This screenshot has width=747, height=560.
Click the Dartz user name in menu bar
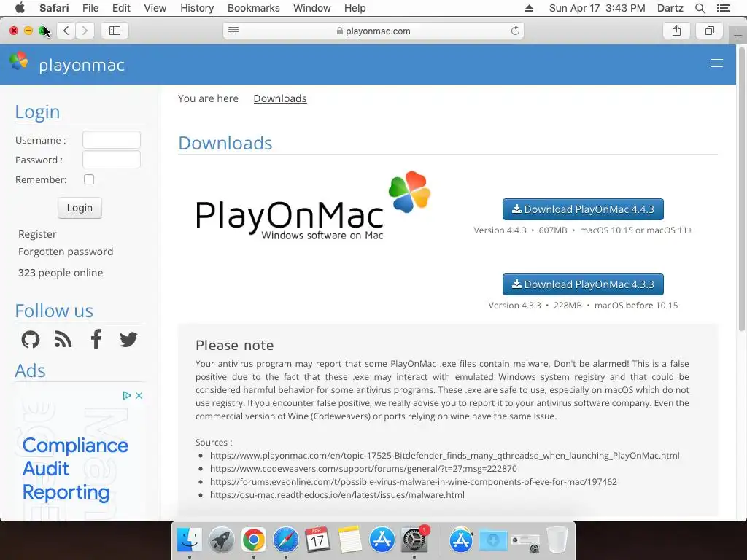tap(670, 8)
